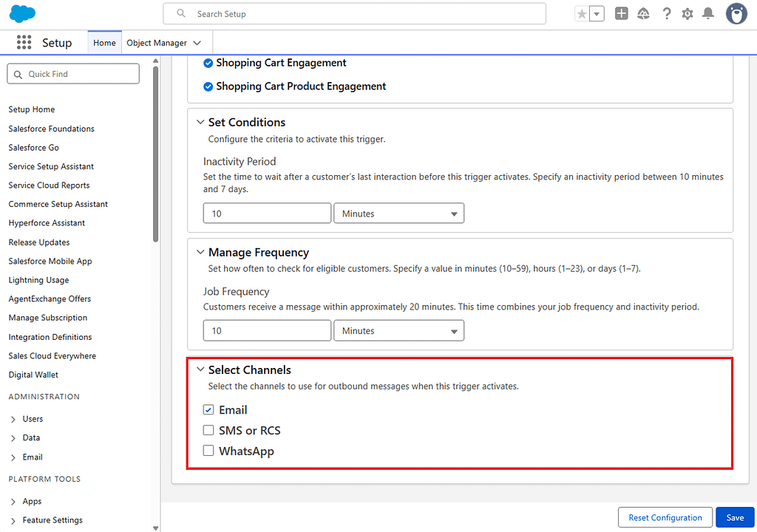The height and width of the screenshot is (532, 757).
Task: Uncheck the Email channel checkbox
Action: click(x=208, y=410)
